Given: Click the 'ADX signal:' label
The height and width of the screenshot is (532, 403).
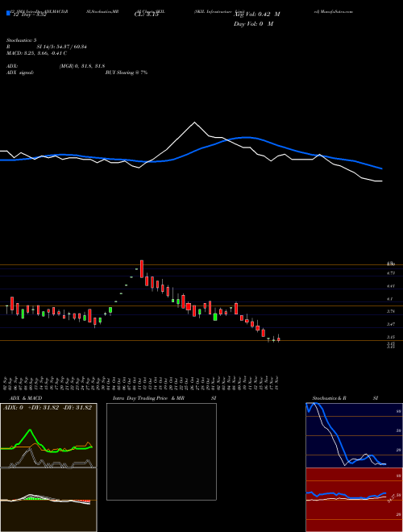Looking at the screenshot, I should tap(19, 73).
